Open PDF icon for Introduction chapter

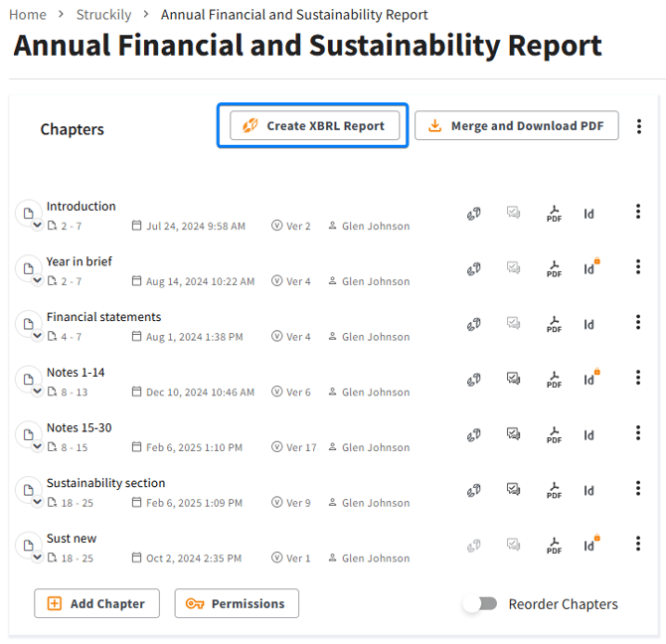[554, 213]
